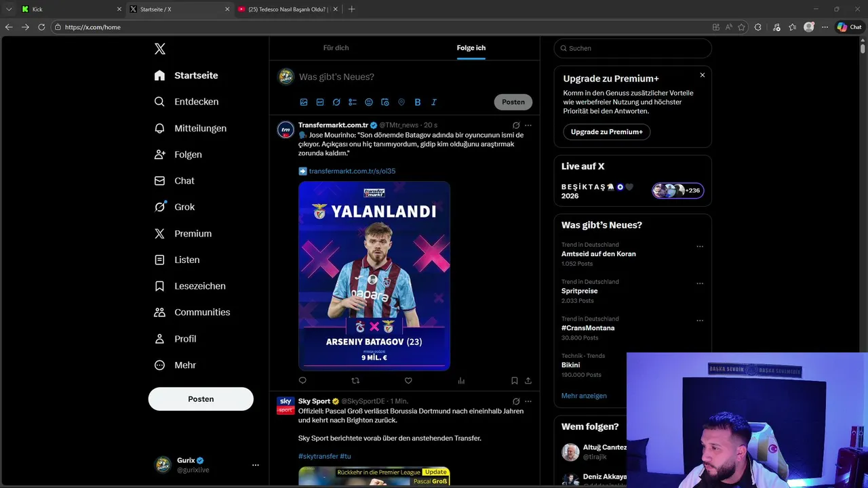Click the #skytransfer hashtag
Screen dimensions: 868x488
[x=317, y=457]
